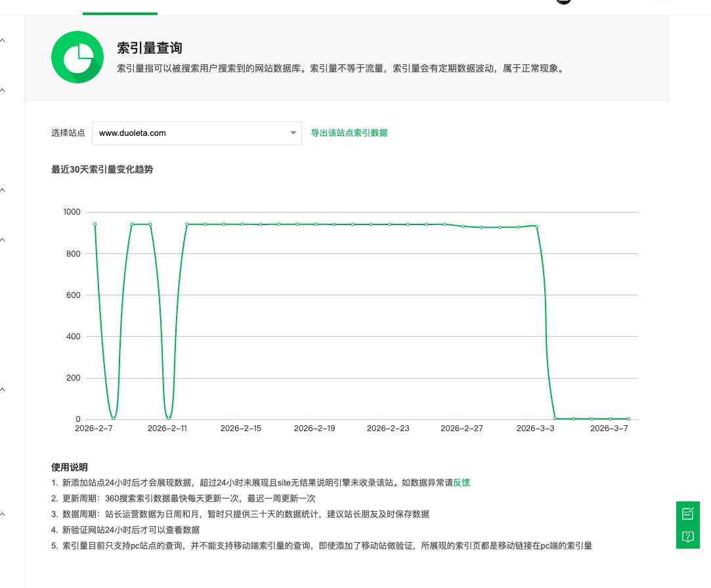The image size is (711, 588).
Task: Click the 200 y-axis label
Action: click(74, 377)
